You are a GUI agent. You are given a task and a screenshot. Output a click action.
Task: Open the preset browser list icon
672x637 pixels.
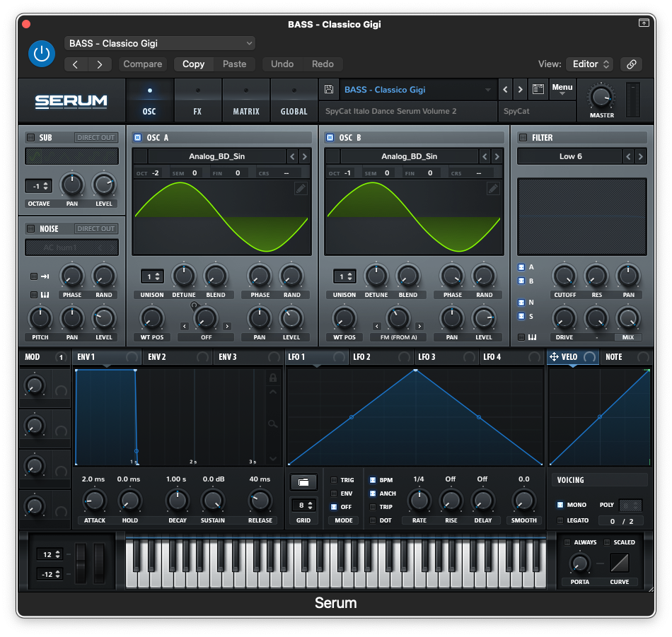(x=538, y=89)
